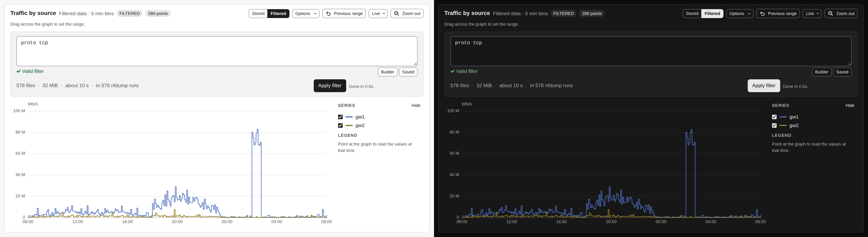
Task: Select Filtered segment in dark panel
Action: point(712,14)
